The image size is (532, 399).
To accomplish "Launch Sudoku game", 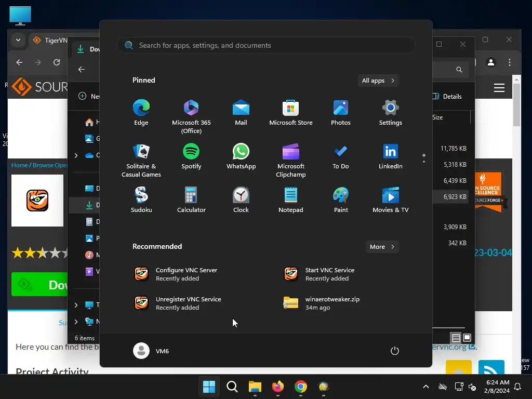I will click(x=141, y=200).
